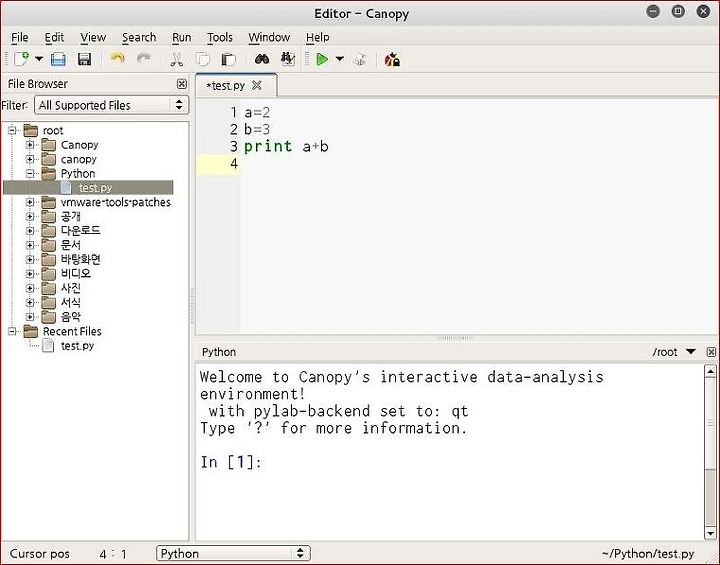720x565 pixels.
Task: Expand the 바탕화면 folder
Action: point(30,260)
